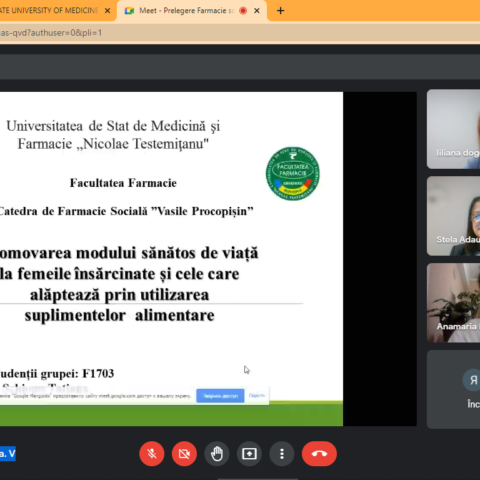The height and width of the screenshot is (480, 480).
Task: Click the Facultatea Farmacie logo on slide
Action: click(293, 174)
